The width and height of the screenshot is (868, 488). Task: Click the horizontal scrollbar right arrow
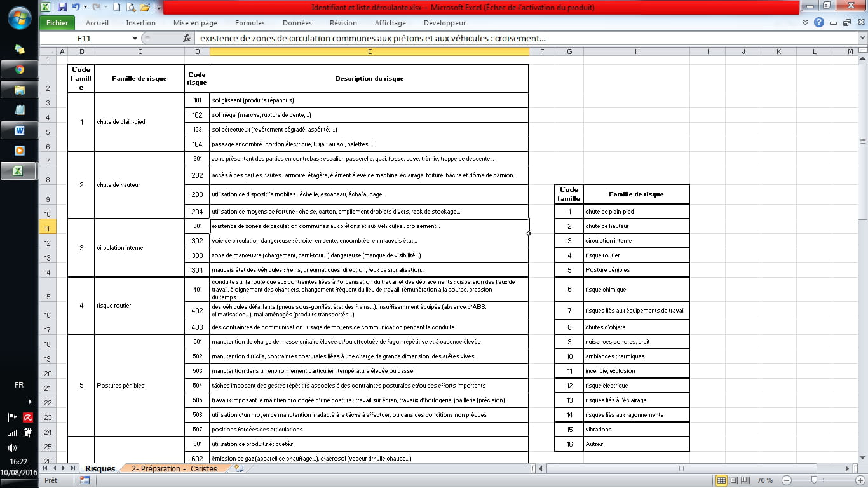coord(848,468)
